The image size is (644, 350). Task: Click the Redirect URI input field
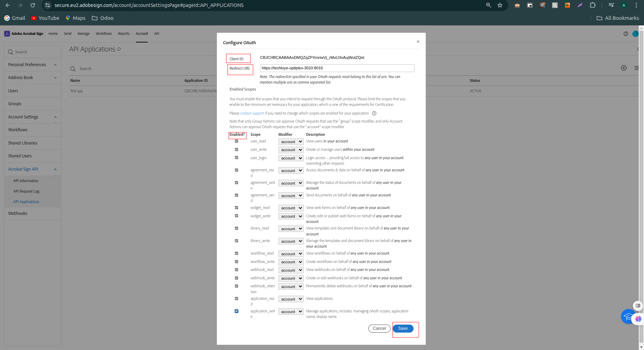(337, 68)
